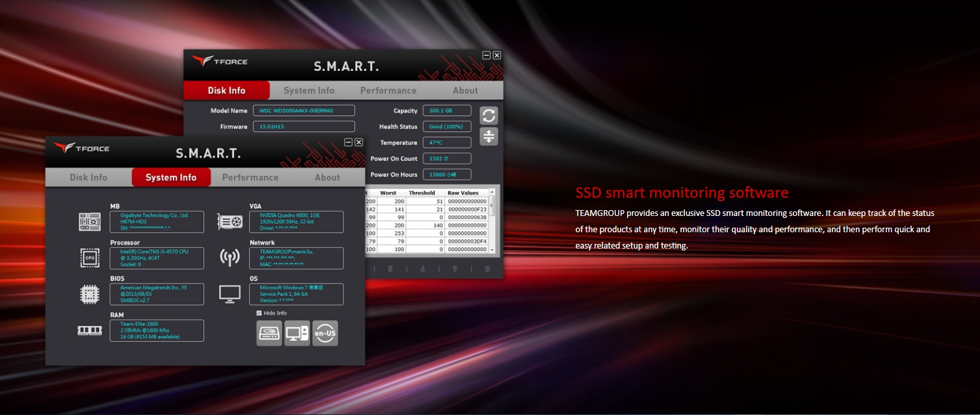Select disk number 7 in Disk Info window
This screenshot has height=415, width=980.
[455, 269]
